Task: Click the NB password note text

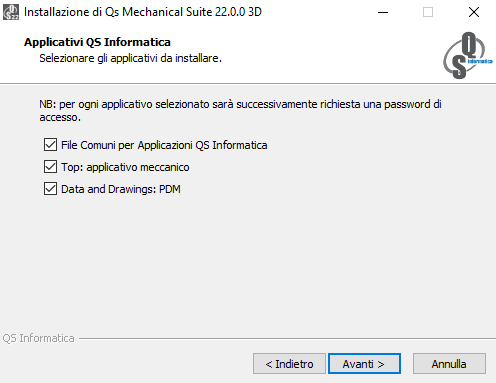Action: [240, 111]
